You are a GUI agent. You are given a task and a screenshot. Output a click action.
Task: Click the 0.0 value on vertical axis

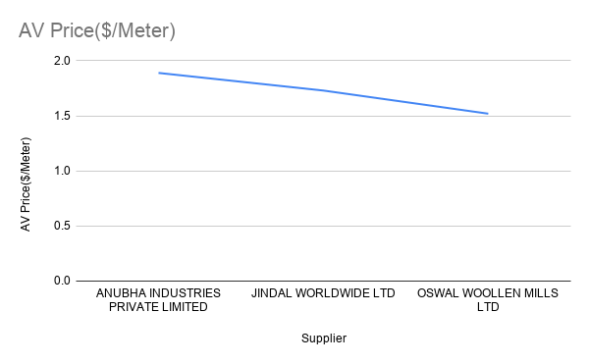pos(62,281)
